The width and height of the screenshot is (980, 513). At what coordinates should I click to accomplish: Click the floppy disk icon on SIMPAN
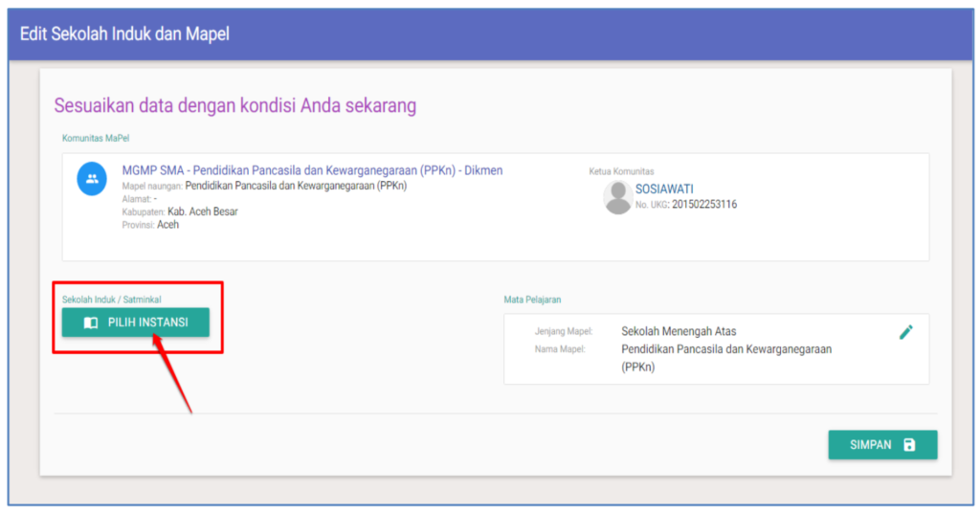pyautogui.click(x=909, y=445)
